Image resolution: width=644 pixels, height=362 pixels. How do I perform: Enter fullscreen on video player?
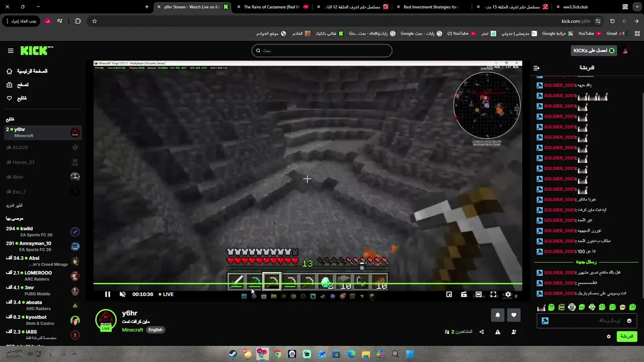493,294
